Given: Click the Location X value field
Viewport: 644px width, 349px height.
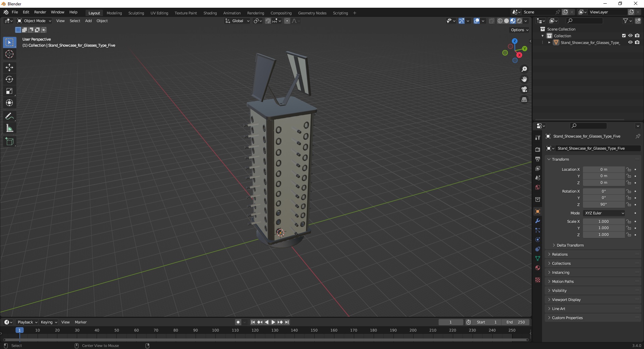Looking at the screenshot, I should (x=604, y=169).
